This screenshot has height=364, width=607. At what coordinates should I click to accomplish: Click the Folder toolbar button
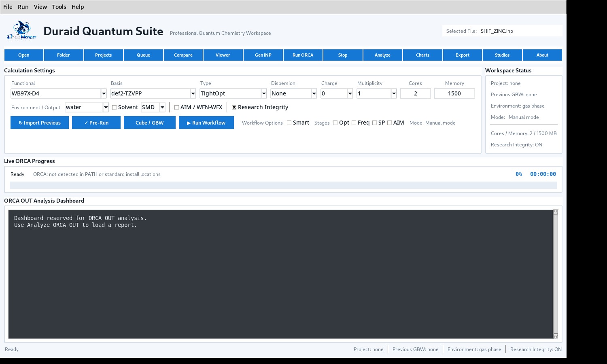[64, 55]
